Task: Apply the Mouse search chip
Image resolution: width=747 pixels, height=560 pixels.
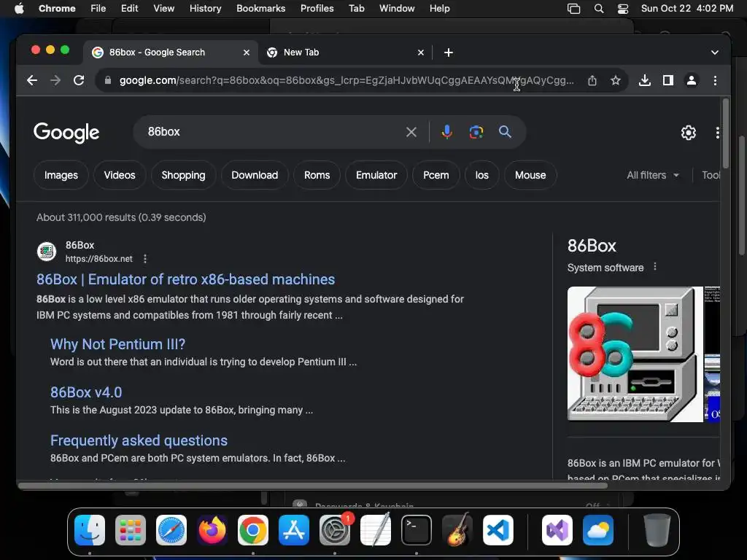Action: [x=530, y=175]
